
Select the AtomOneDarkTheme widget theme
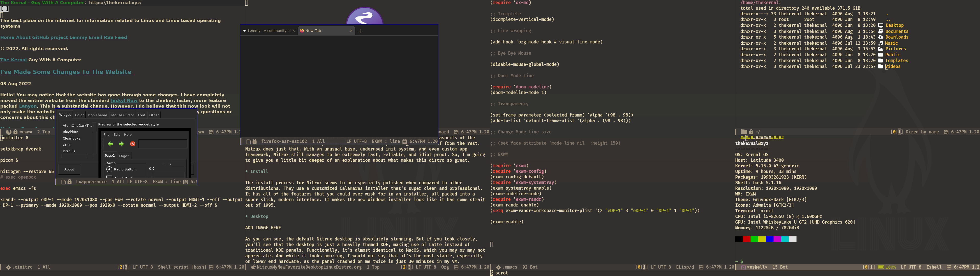click(x=77, y=125)
